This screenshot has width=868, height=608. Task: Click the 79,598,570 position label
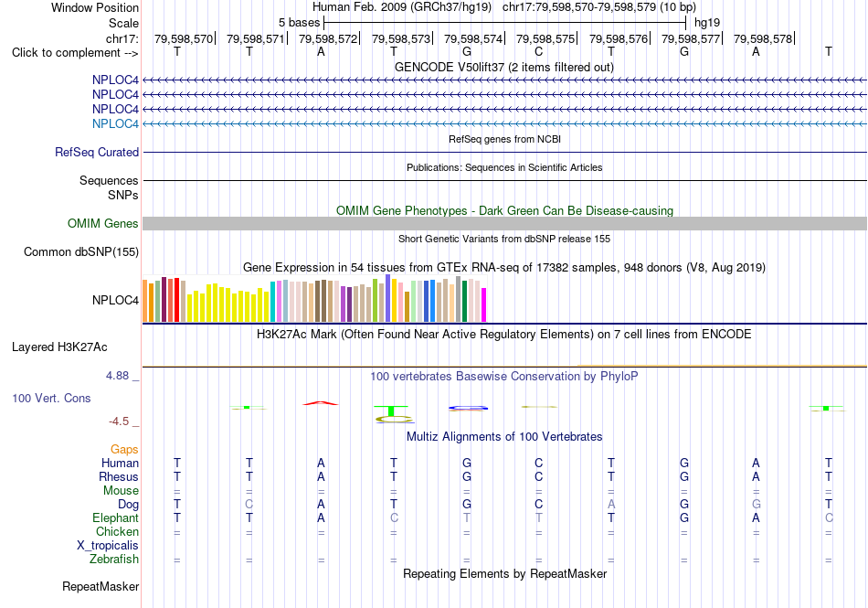coord(184,38)
